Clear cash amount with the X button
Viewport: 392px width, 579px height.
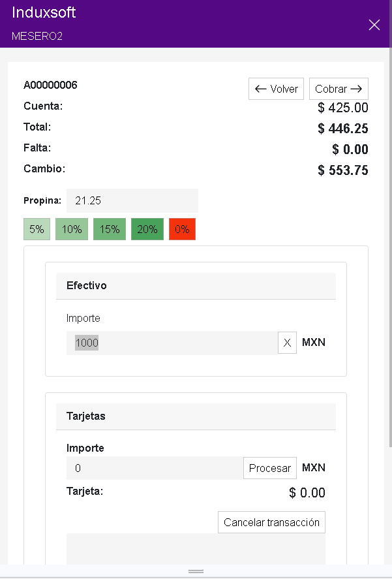287,343
